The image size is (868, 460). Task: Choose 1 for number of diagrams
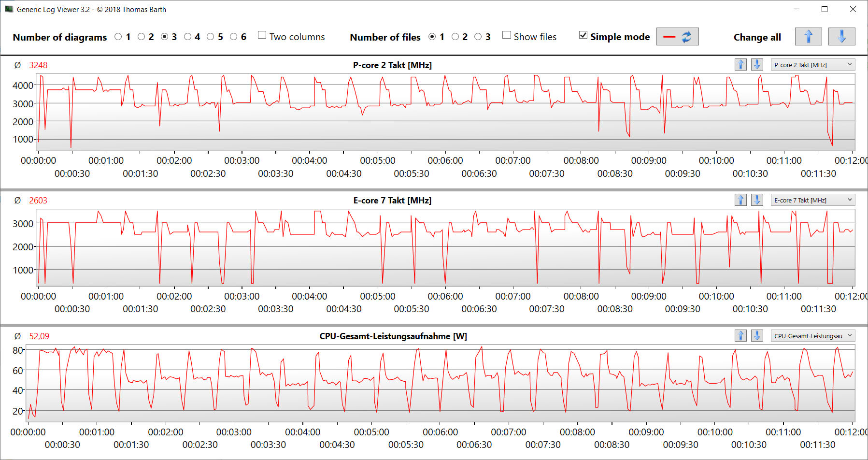[118, 37]
